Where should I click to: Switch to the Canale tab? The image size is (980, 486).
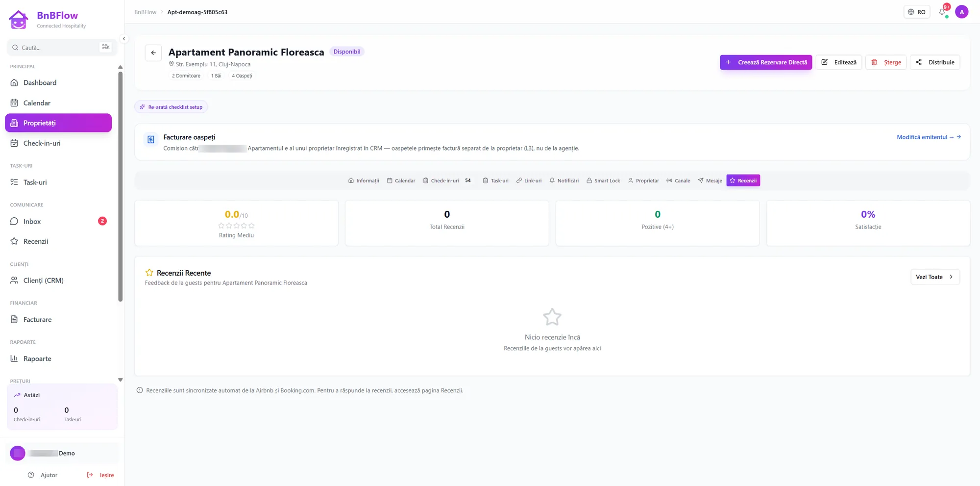[x=678, y=180]
